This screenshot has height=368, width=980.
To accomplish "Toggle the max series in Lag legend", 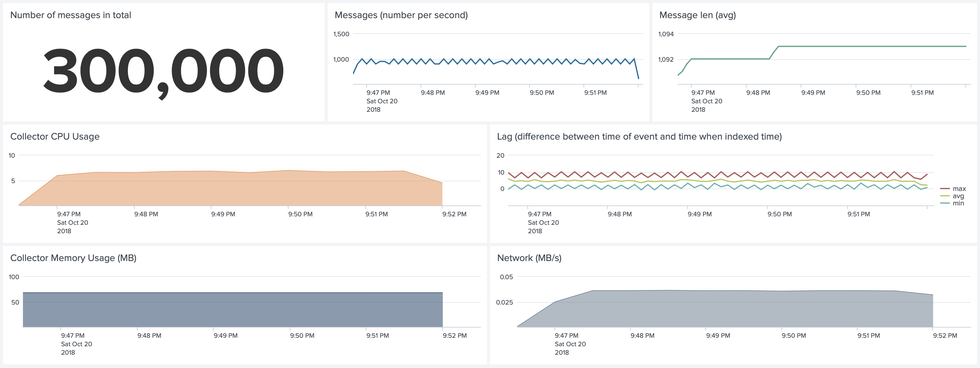I will [959, 189].
